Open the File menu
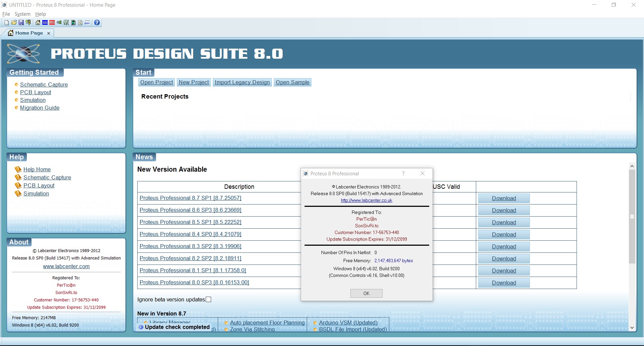The image size is (644, 346). coord(6,14)
